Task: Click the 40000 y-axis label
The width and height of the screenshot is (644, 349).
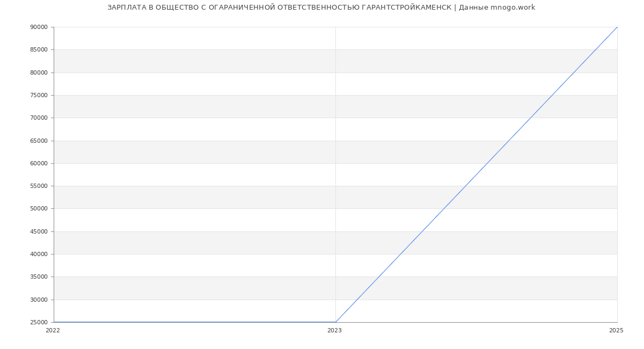Action: pos(39,255)
